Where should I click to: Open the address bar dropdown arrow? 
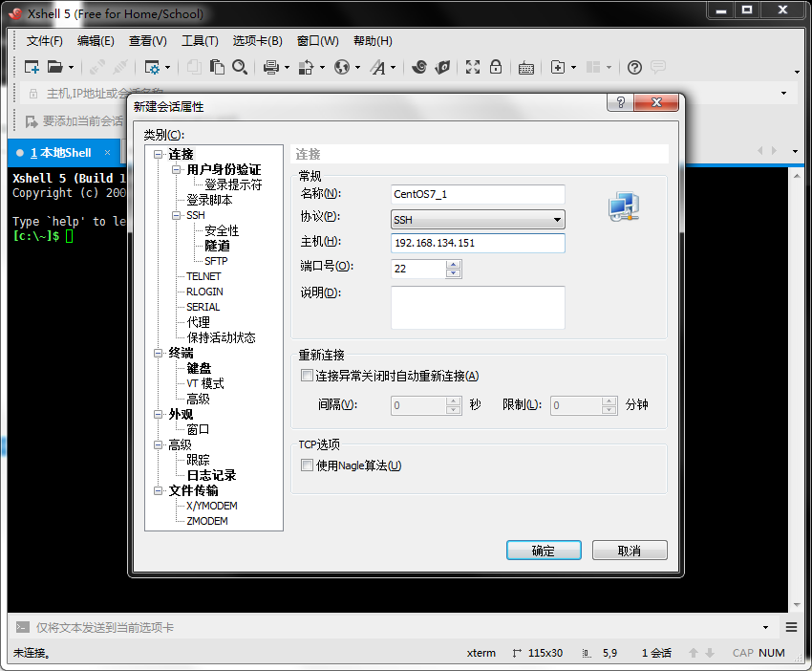point(783,94)
